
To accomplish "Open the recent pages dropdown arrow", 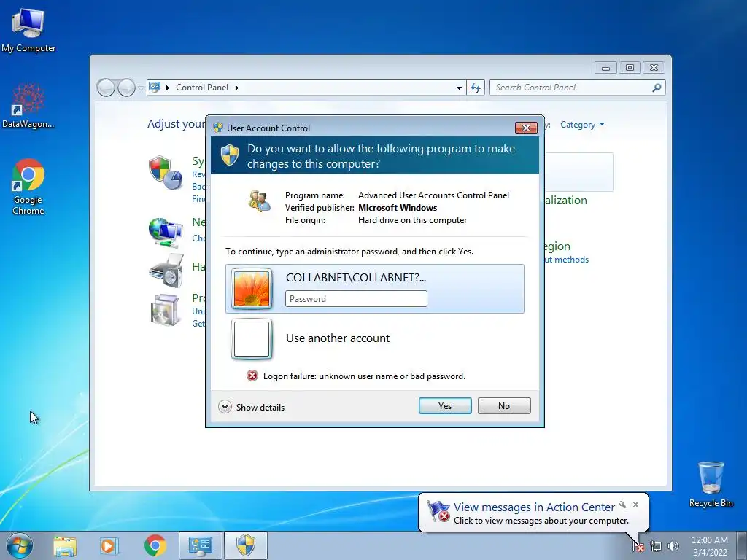I will [x=141, y=88].
